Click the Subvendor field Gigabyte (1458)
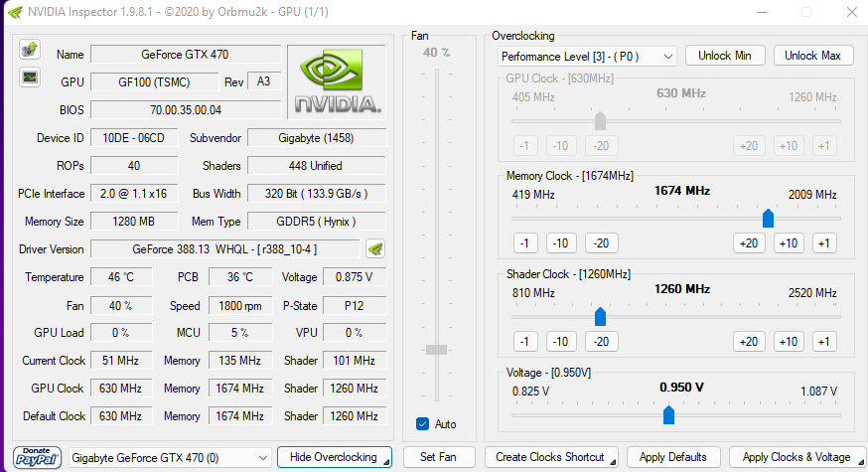Image resolution: width=868 pixels, height=472 pixels. point(317,138)
